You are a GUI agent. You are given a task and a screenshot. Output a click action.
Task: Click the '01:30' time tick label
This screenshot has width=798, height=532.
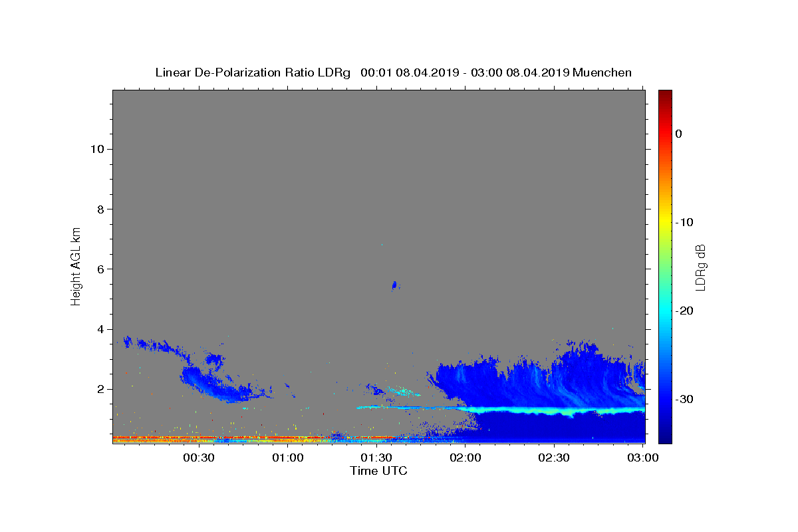pyautogui.click(x=376, y=458)
